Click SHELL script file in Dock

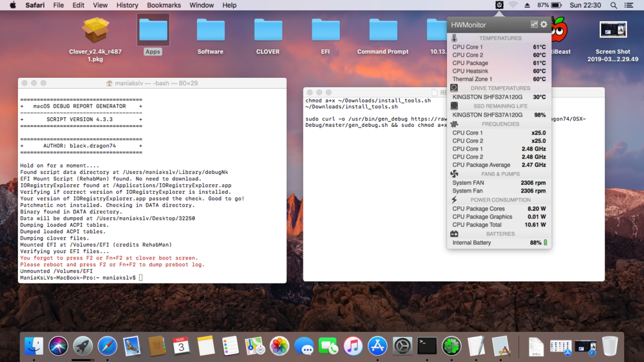point(536,347)
